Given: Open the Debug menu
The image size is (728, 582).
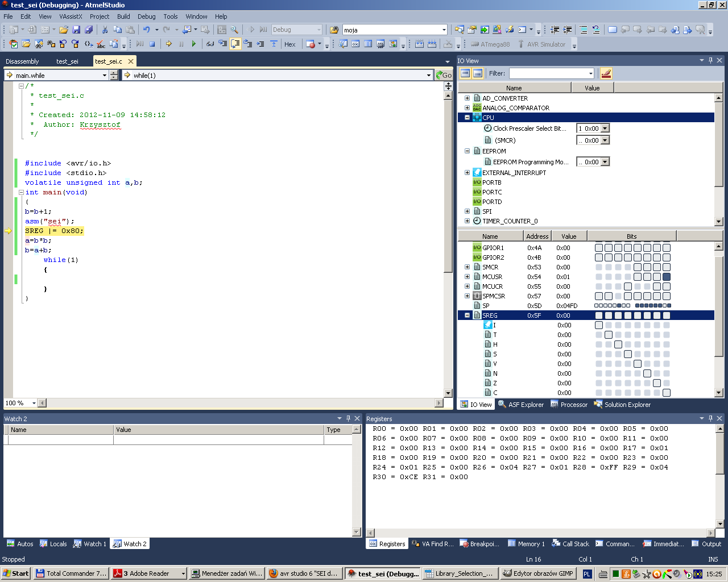Looking at the screenshot, I should (x=146, y=16).
